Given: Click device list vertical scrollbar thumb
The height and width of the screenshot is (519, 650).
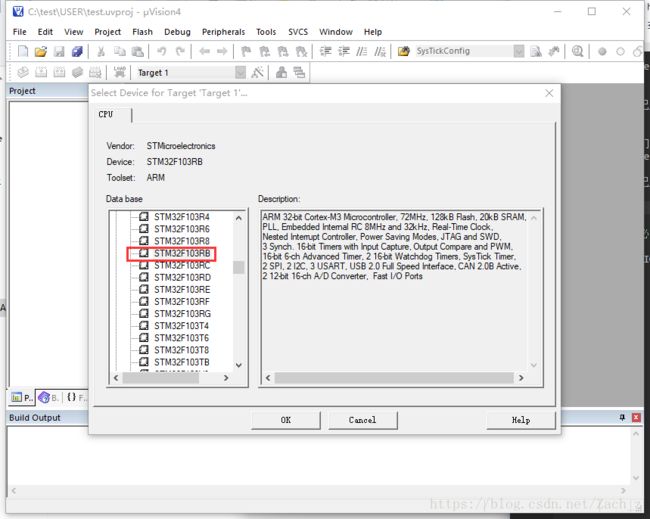Looking at the screenshot, I should (x=239, y=267).
